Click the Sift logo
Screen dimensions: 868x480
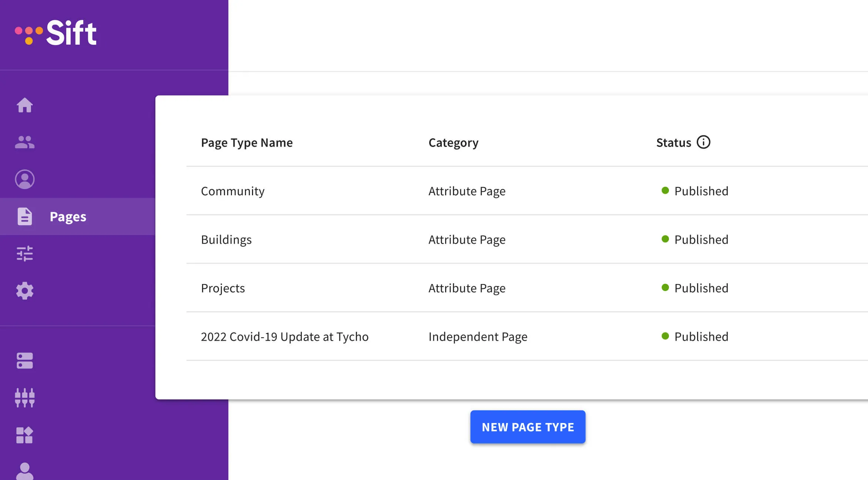pyautogui.click(x=56, y=33)
